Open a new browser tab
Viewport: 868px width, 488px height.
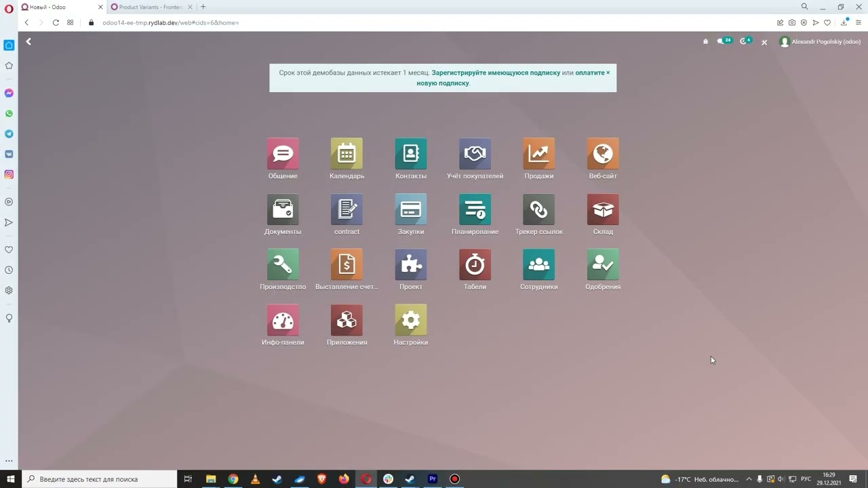click(203, 7)
